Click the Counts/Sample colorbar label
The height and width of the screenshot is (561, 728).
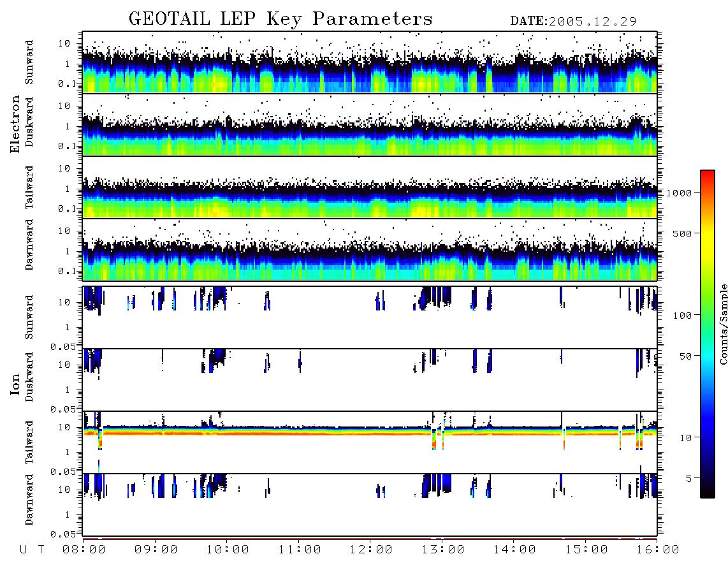(724, 324)
